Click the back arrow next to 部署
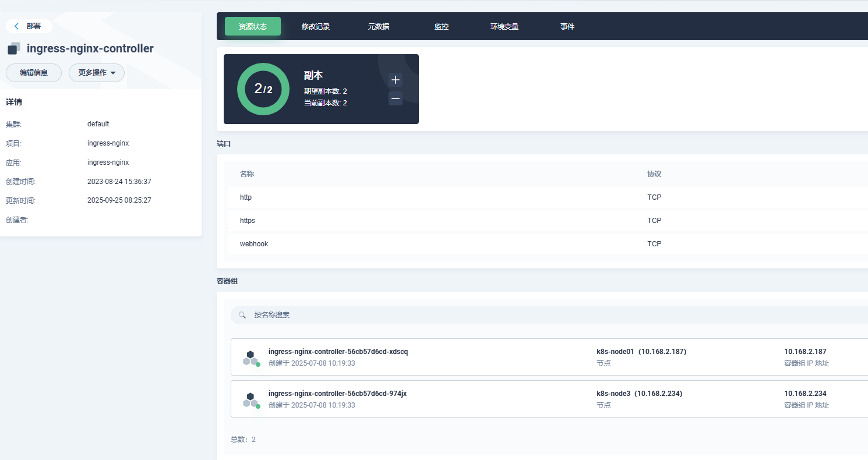The height and width of the screenshot is (460, 868). point(17,26)
